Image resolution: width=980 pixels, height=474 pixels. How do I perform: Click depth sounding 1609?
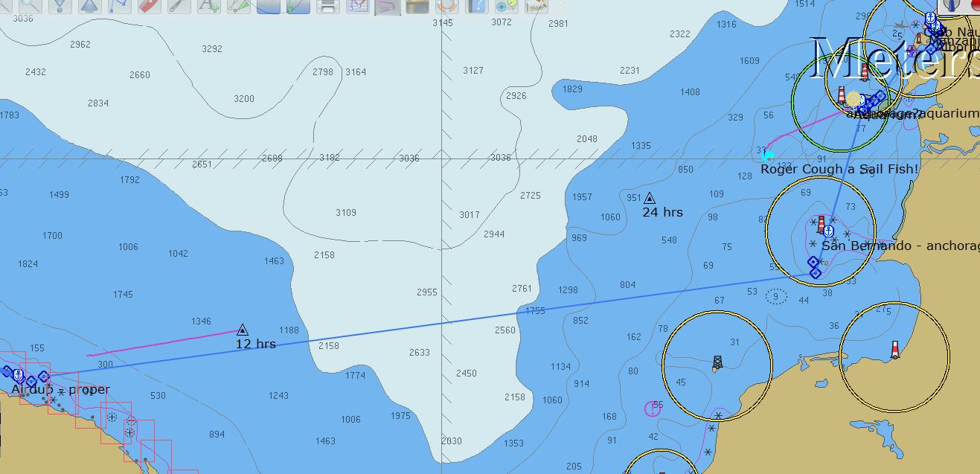point(749,60)
